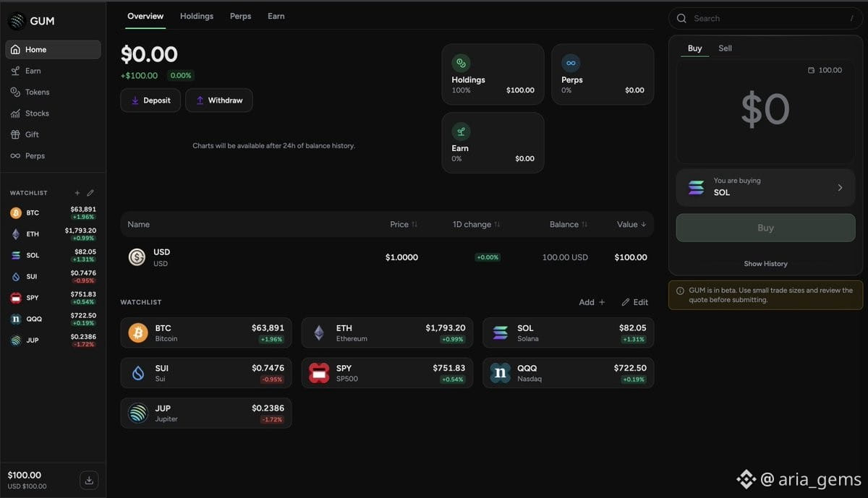The height and width of the screenshot is (498, 868).
Task: Click the $100.00 value cell in the USD row
Action: pos(631,257)
